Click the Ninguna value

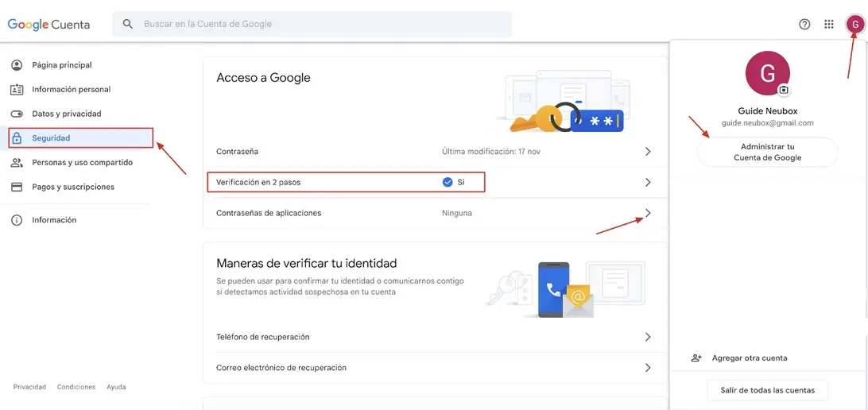click(457, 213)
